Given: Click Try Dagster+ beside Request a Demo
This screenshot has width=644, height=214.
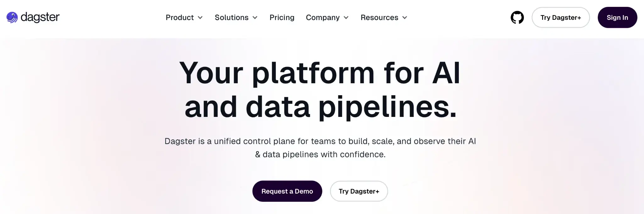Looking at the screenshot, I should (x=359, y=191).
